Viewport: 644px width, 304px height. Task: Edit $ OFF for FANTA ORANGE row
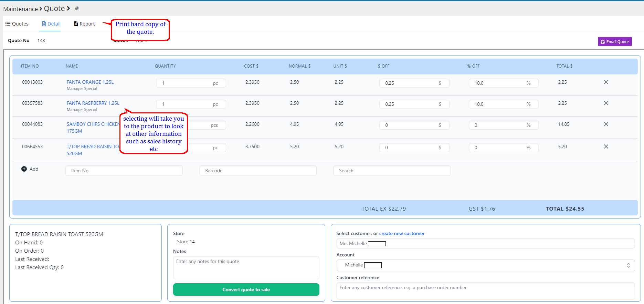(414, 83)
